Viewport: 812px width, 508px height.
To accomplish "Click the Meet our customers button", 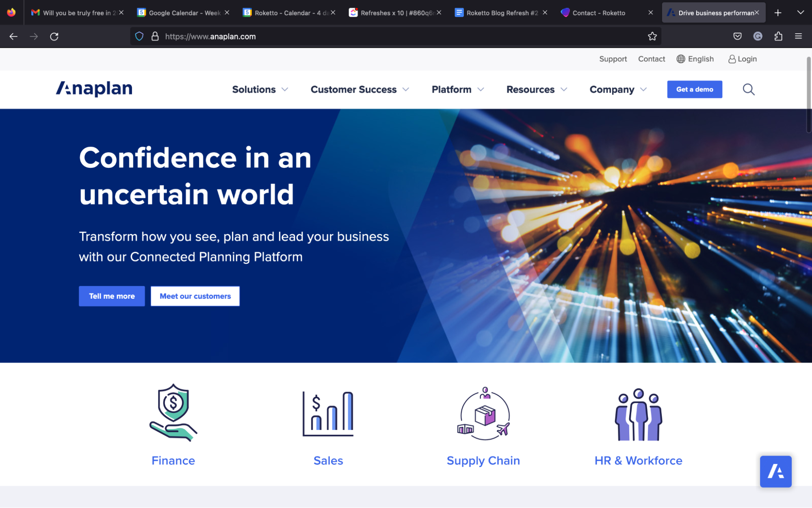I will tap(195, 296).
